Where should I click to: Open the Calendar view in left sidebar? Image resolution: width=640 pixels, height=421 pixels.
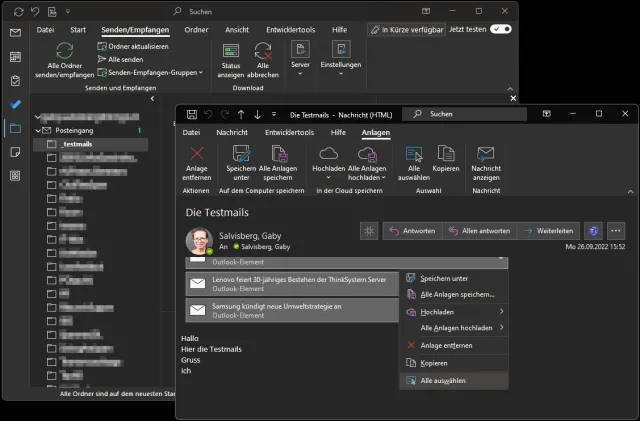(x=15, y=56)
